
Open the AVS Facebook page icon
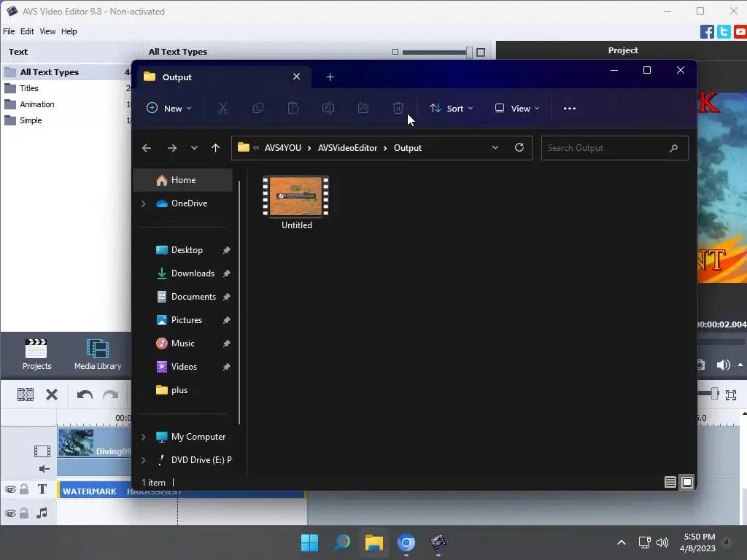[x=707, y=32]
